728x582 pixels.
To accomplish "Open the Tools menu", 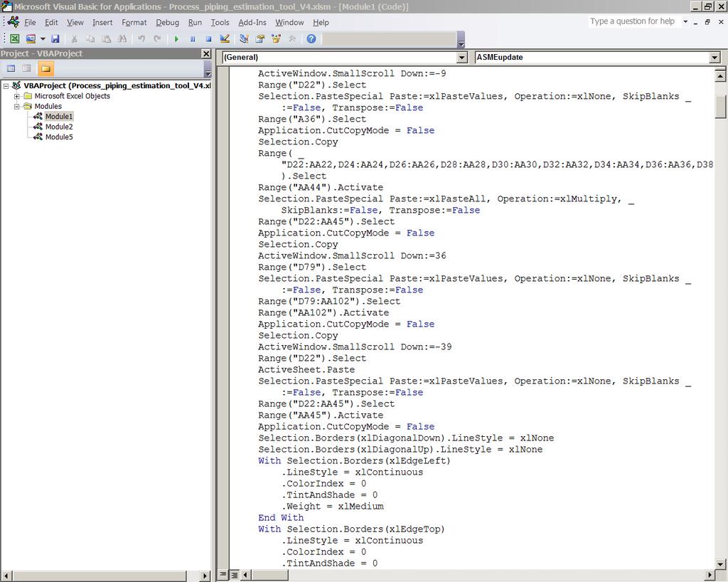I will [x=220, y=22].
